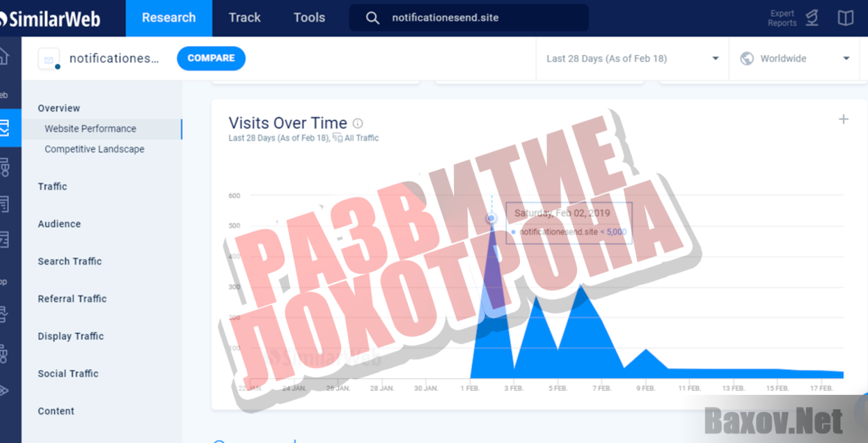Open Expert Reports icon

(x=812, y=18)
